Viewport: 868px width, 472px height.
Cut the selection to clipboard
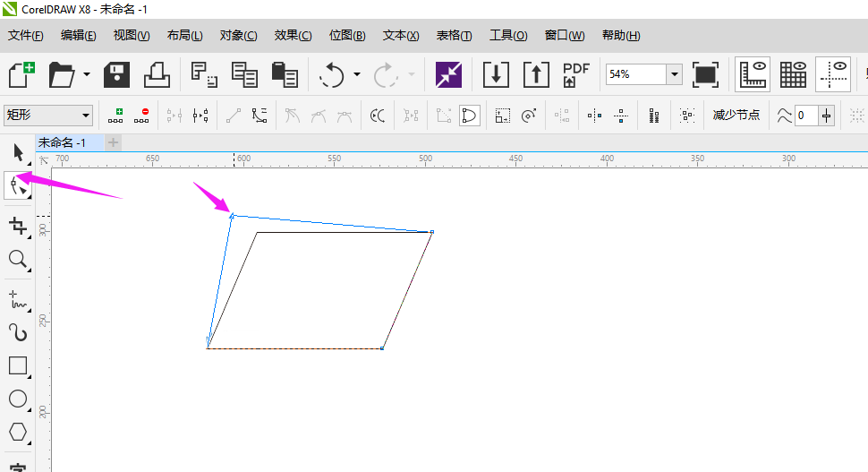click(204, 75)
